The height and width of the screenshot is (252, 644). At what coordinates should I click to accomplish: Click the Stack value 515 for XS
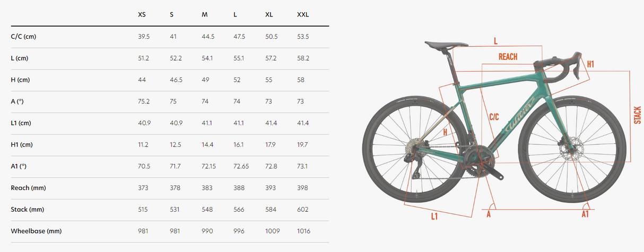pyautogui.click(x=143, y=210)
